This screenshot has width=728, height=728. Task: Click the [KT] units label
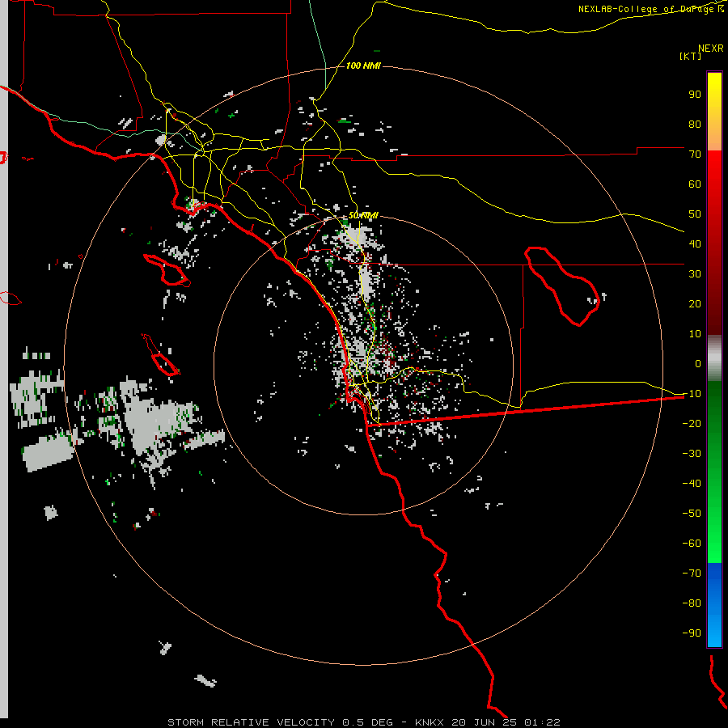click(691, 56)
